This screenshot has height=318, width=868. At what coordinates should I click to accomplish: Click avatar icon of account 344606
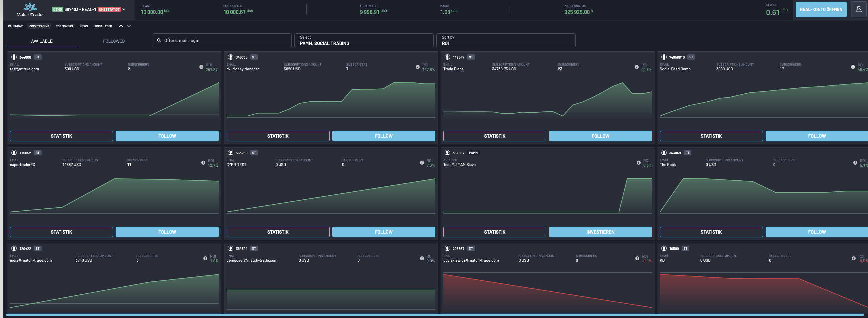tap(14, 57)
